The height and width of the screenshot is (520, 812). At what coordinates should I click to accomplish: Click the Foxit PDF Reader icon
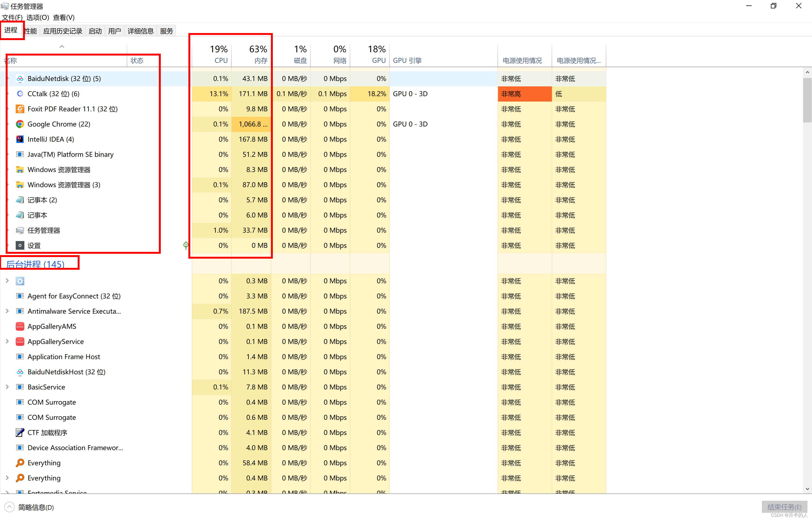pos(20,109)
